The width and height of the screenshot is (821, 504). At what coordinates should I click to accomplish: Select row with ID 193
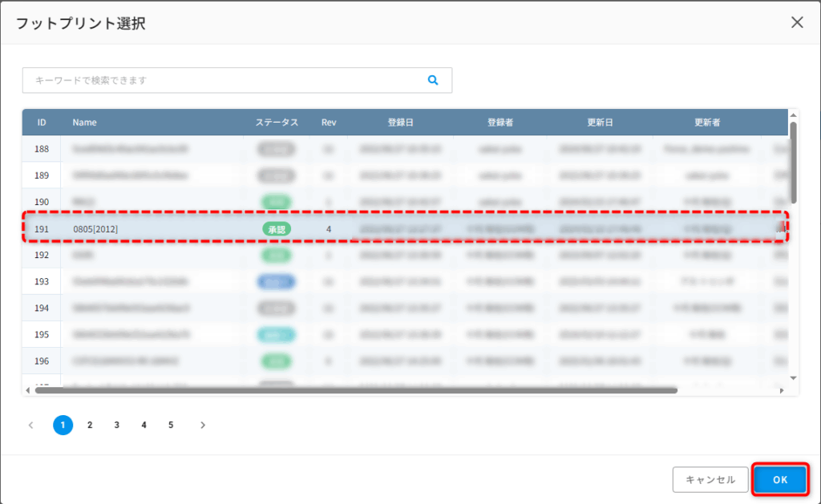point(405,281)
